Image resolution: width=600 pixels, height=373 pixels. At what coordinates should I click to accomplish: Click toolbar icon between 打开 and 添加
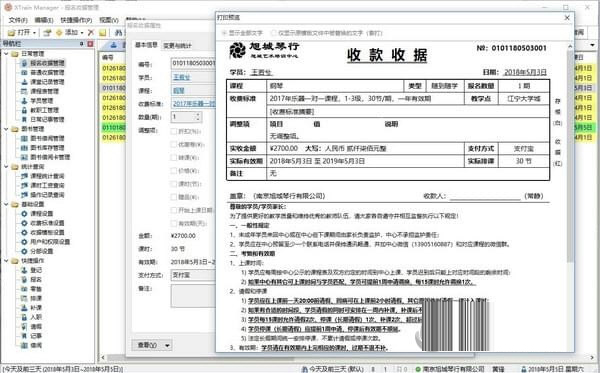point(47,33)
